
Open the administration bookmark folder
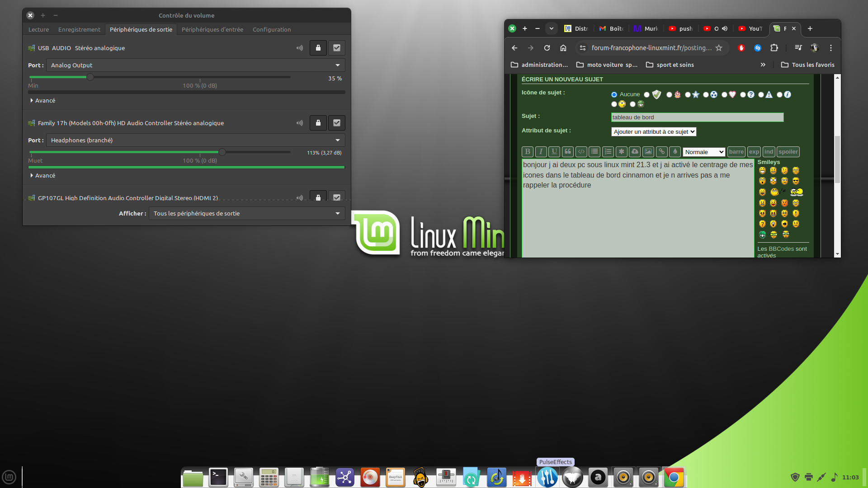pyautogui.click(x=539, y=65)
